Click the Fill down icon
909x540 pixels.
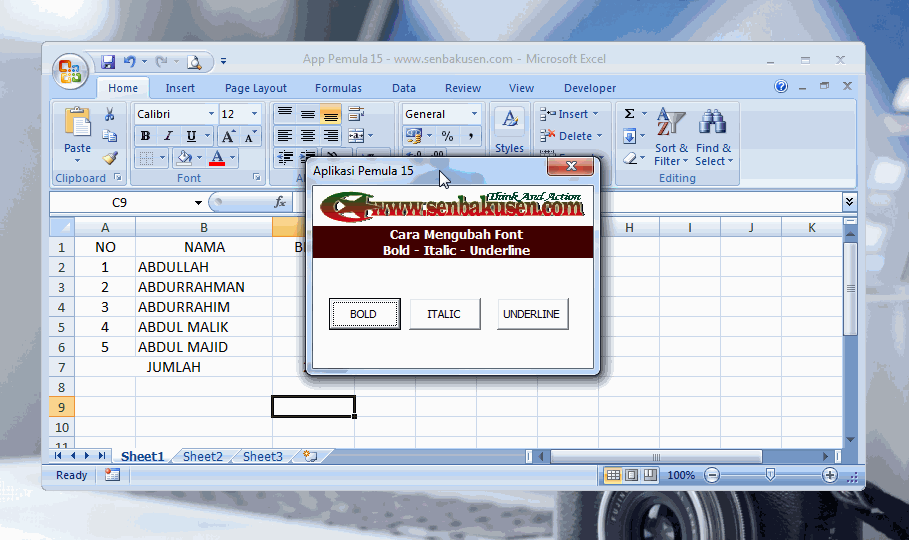point(629,136)
